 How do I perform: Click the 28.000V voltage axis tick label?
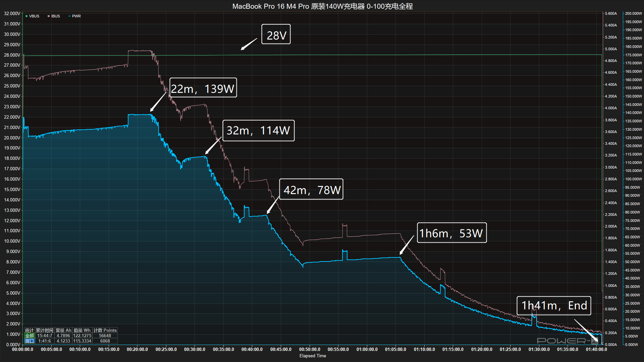[12, 55]
